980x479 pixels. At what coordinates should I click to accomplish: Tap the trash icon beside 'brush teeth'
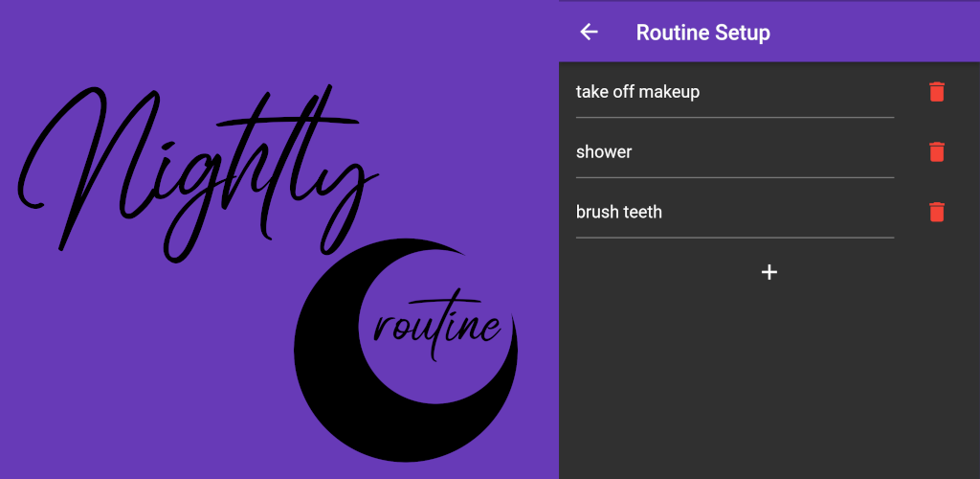[936, 212]
